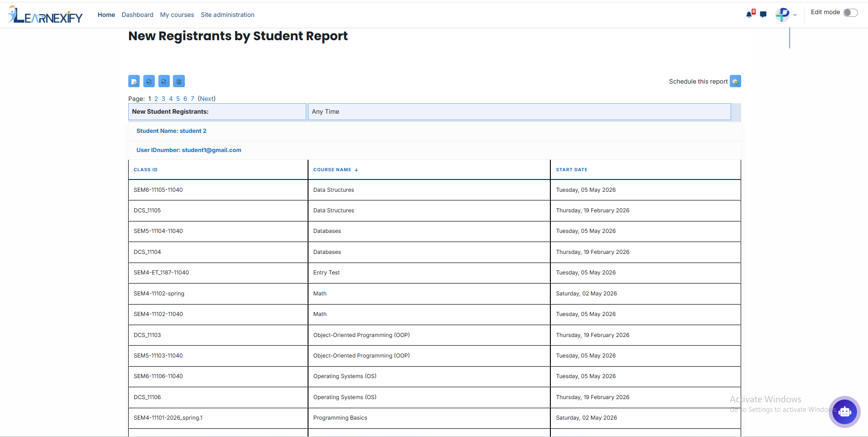Open My courses from navigation bar
868x437 pixels.
click(x=177, y=15)
